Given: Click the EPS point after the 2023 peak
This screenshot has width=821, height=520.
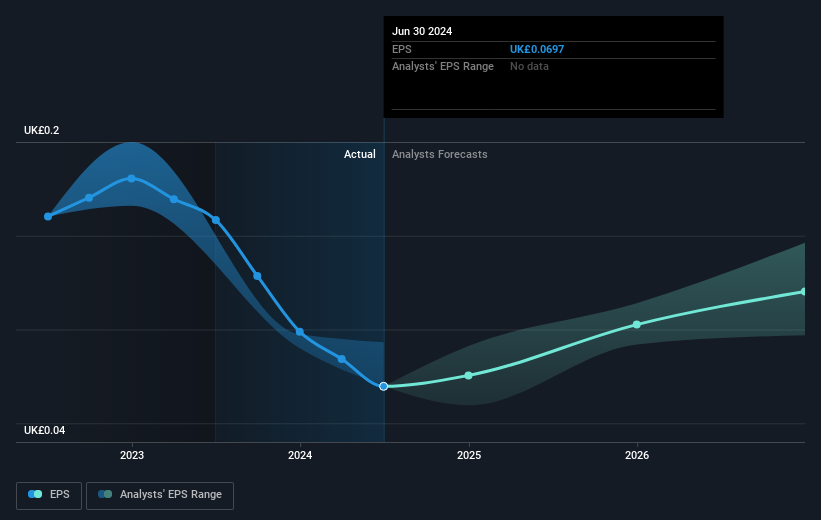Looking at the screenshot, I should pyautogui.click(x=174, y=200).
